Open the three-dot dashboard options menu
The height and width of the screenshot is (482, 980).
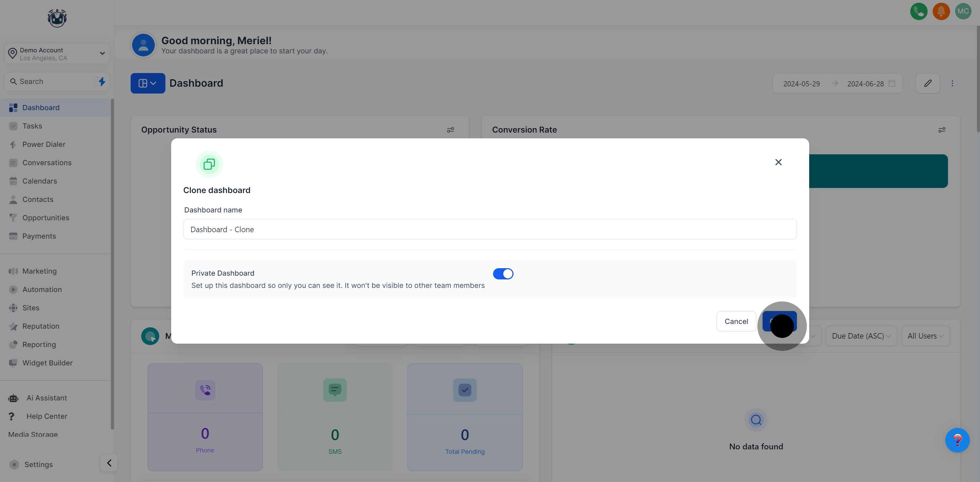tap(952, 83)
